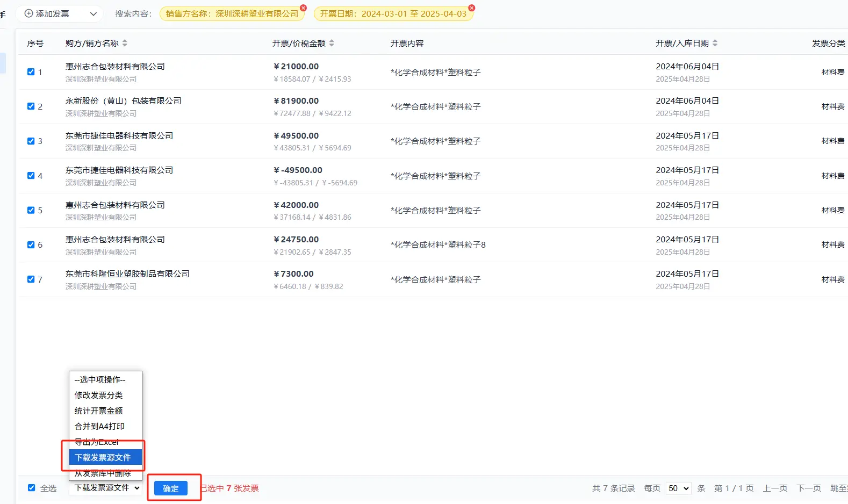Expand the 添加发票 dropdown arrow
This screenshot has height=504, width=848.
(x=94, y=14)
